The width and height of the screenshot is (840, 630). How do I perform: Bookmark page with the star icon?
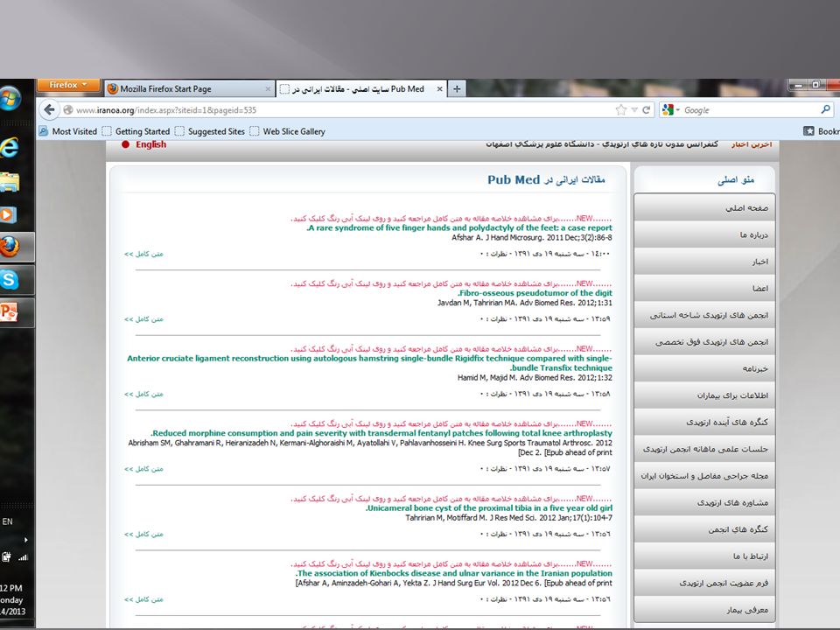click(x=621, y=110)
